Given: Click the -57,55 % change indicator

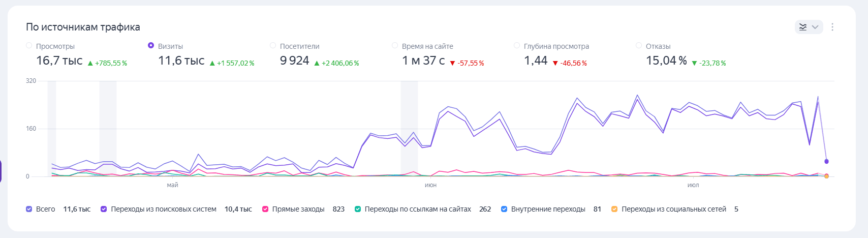Looking at the screenshot, I should (467, 63).
